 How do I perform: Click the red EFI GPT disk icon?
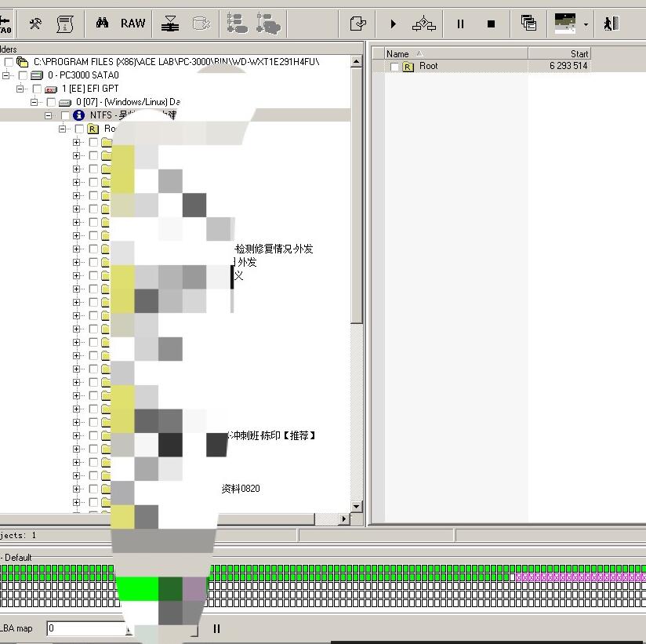[x=51, y=89]
